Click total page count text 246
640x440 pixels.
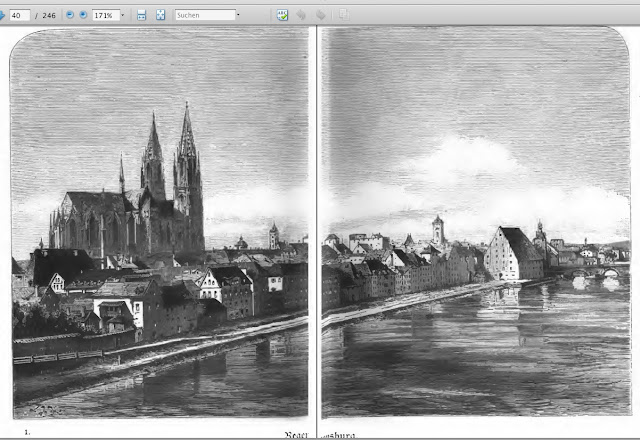pos(49,16)
